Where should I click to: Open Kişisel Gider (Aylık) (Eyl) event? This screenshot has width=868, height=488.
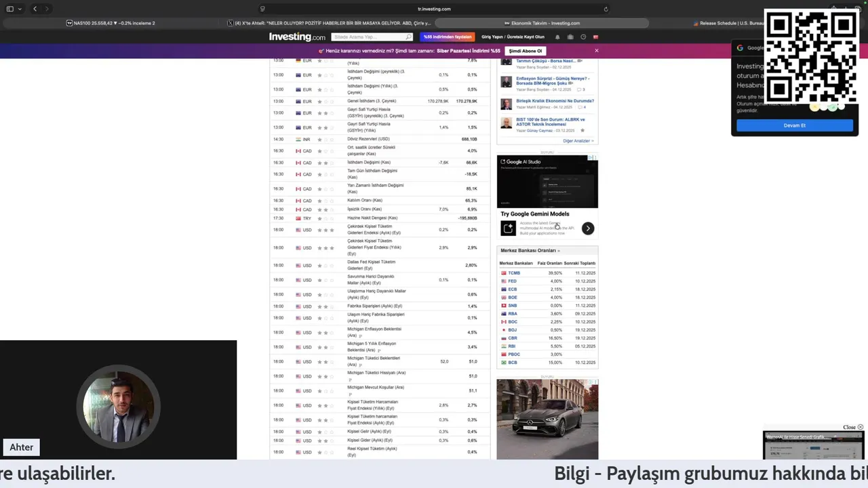coord(369,441)
